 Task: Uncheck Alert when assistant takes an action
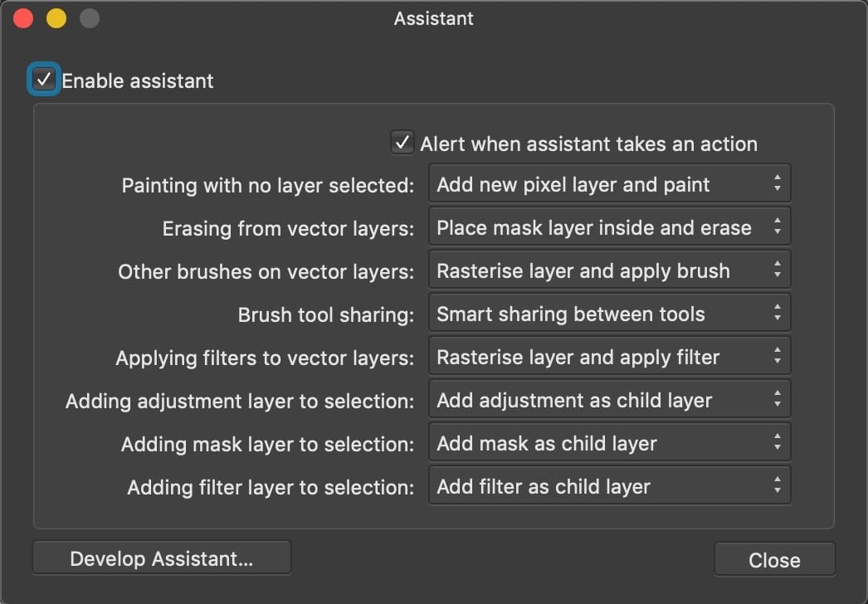[x=402, y=143]
